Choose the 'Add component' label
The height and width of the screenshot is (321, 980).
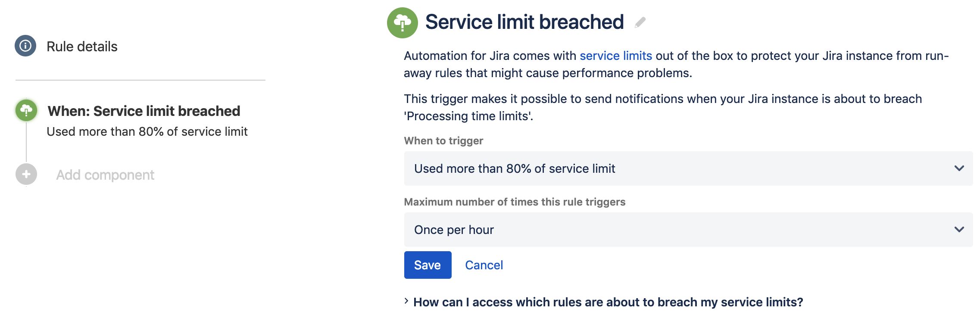click(105, 175)
